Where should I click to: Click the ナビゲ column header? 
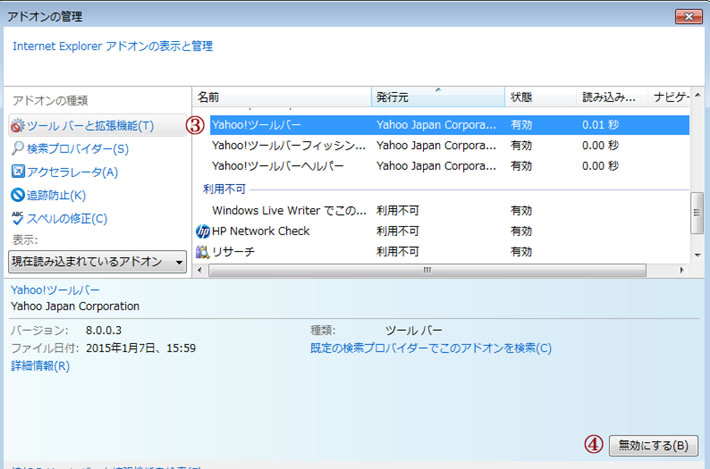point(669,97)
